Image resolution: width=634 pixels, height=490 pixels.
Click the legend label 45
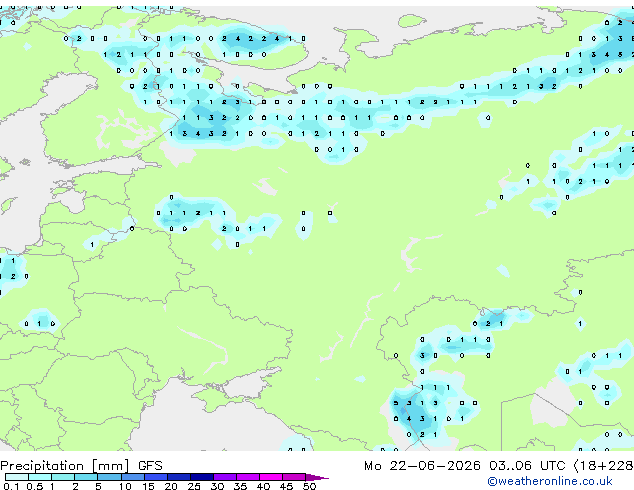tap(286, 486)
